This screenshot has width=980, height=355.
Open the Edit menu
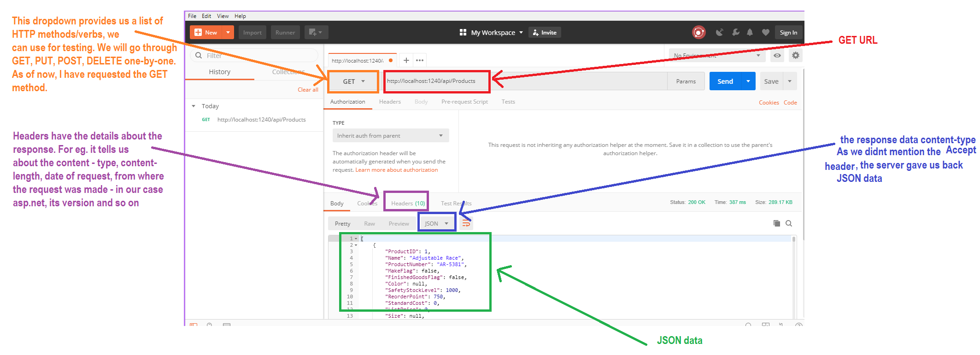[x=206, y=16]
